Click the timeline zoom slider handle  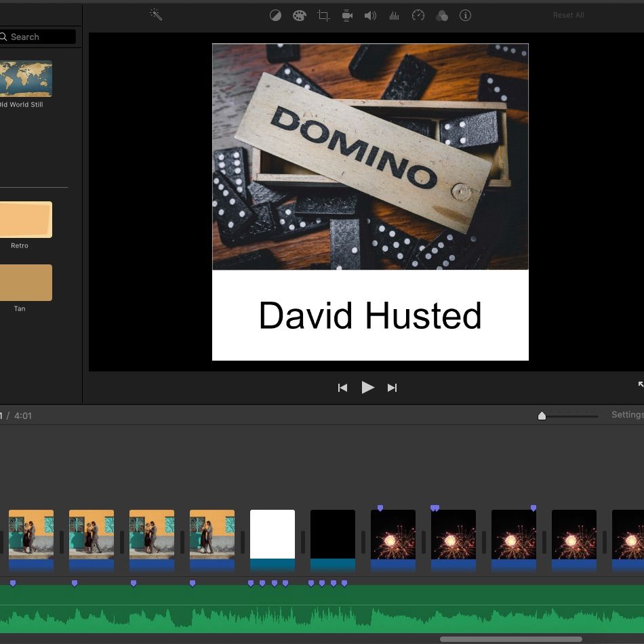pyautogui.click(x=542, y=416)
